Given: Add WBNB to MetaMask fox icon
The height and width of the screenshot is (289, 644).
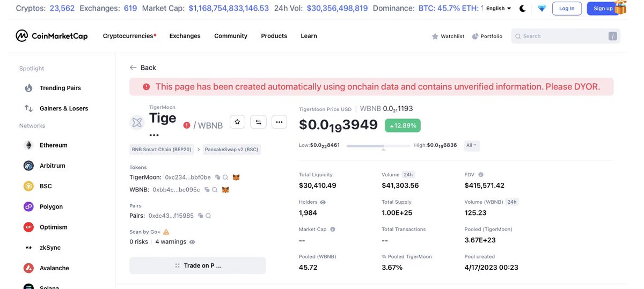Looking at the screenshot, I should (225, 190).
